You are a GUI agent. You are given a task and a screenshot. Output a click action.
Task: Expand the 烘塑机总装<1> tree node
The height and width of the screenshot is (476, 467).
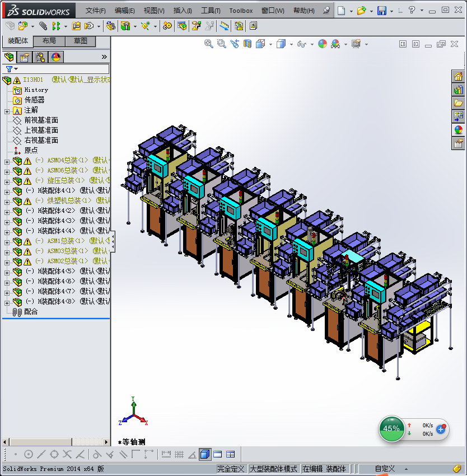(x=7, y=202)
